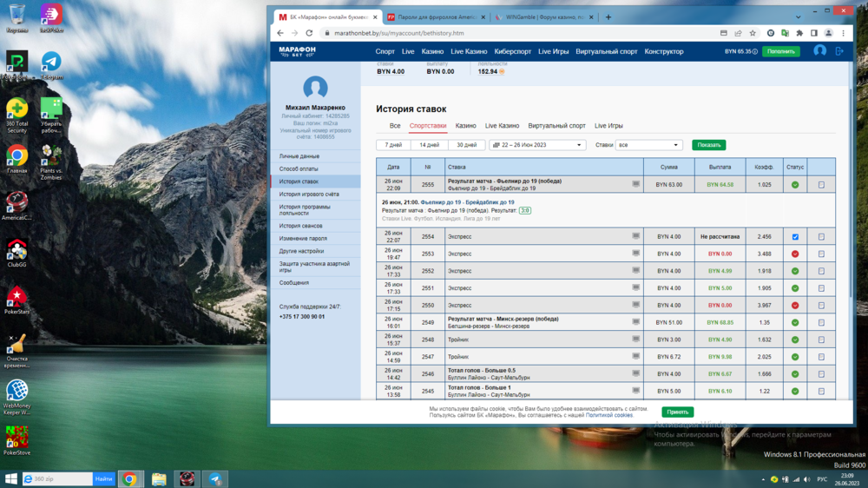Click the Marathon user profile icon in header

[x=819, y=51]
